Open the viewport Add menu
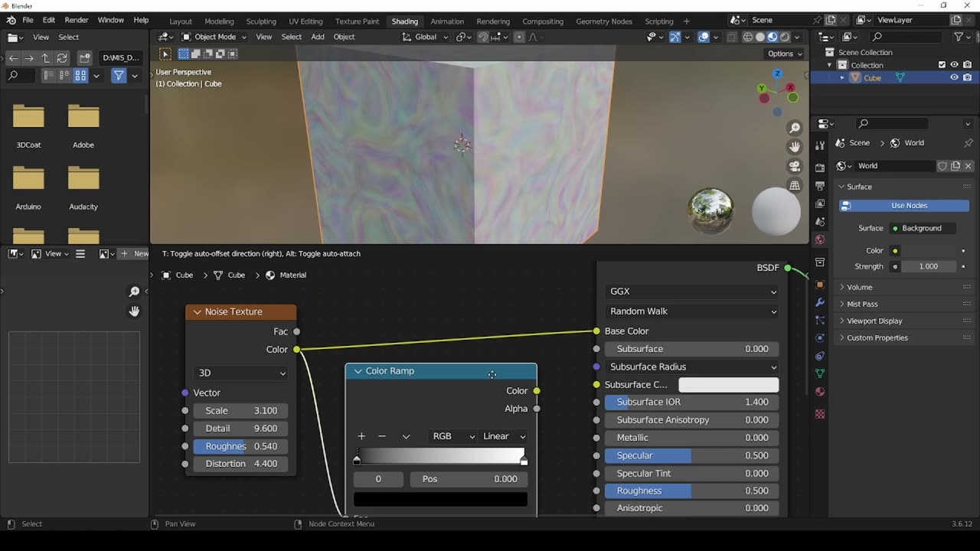Screen dimensions: 980x551 click(318, 37)
